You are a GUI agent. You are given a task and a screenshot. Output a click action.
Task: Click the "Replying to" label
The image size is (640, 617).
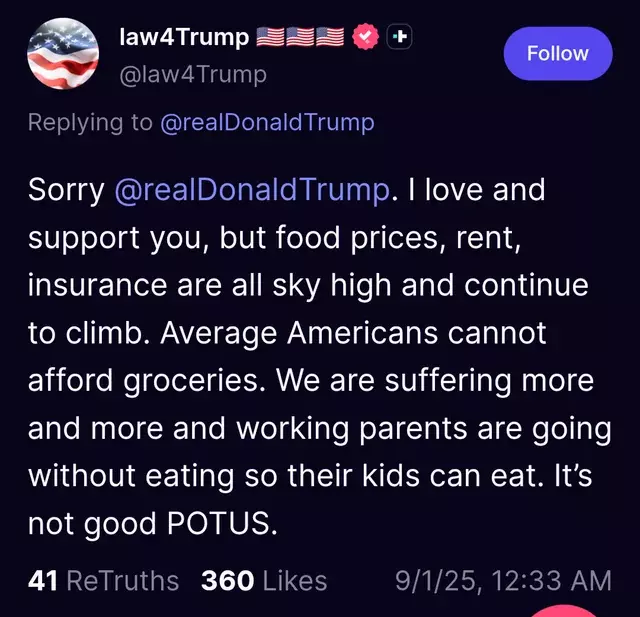click(90, 122)
